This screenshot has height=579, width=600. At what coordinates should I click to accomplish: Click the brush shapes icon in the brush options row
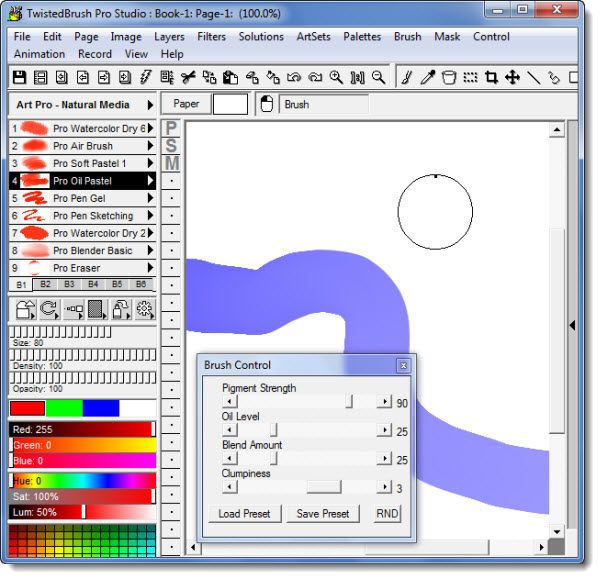point(26,309)
